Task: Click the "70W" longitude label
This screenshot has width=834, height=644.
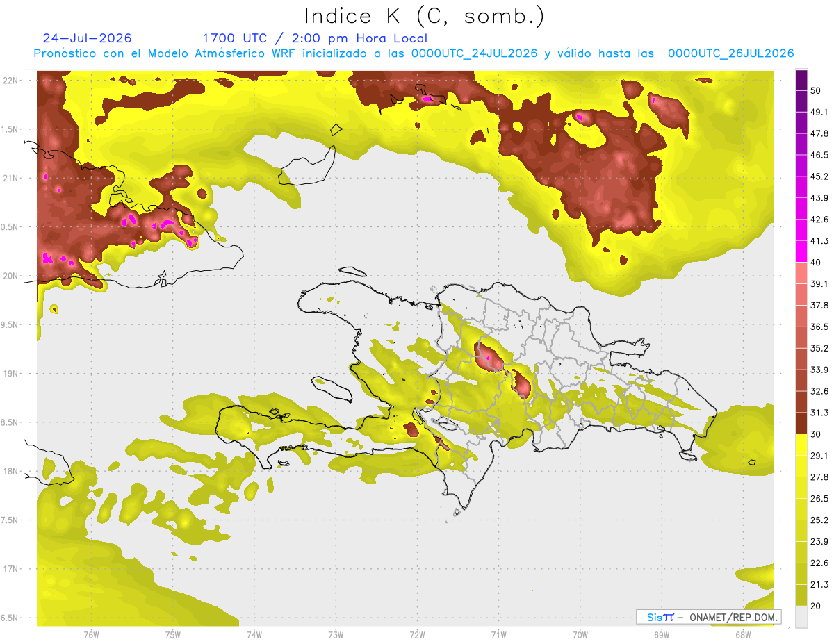Action: (x=580, y=634)
